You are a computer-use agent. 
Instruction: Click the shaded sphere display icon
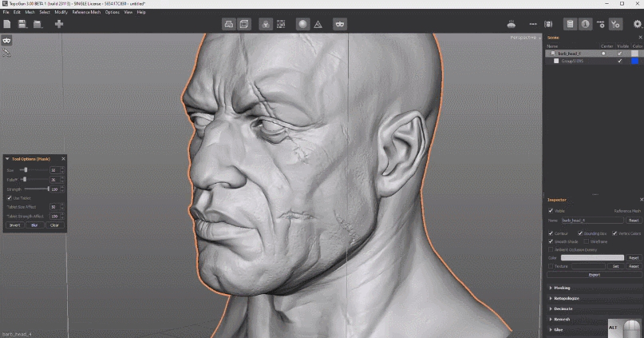pyautogui.click(x=302, y=24)
